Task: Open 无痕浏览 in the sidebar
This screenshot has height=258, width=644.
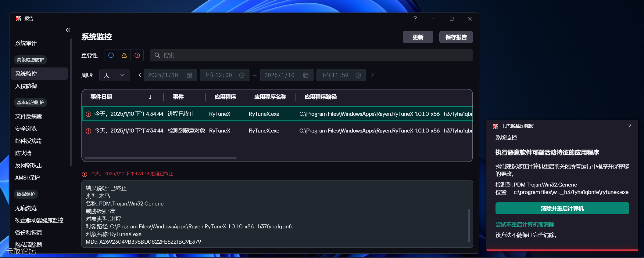Action: tap(26, 208)
